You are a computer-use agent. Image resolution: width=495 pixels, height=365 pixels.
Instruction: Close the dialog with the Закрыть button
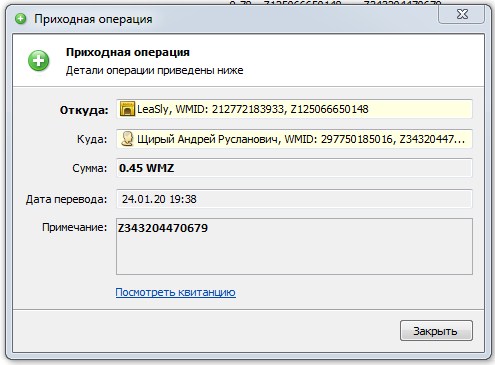(436, 330)
